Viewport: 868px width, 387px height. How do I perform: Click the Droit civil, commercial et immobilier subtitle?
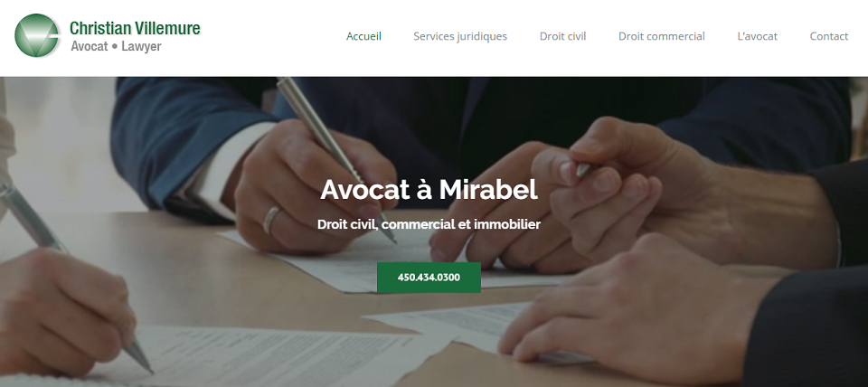(429, 224)
